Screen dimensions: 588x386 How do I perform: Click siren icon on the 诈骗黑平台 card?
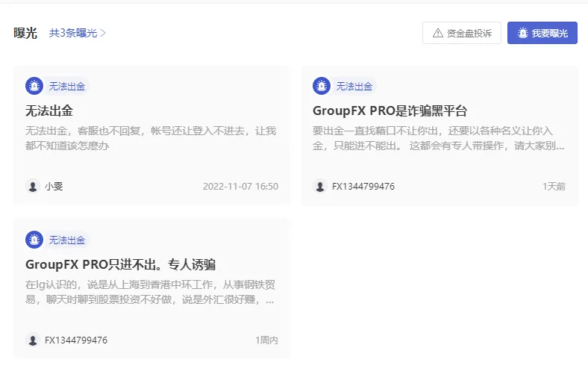tap(322, 87)
